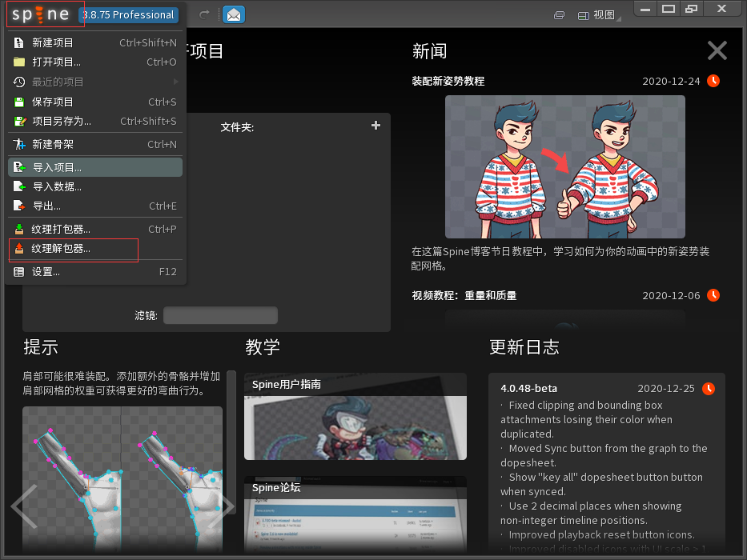
Task: Click the printer-like icon left of 视图
Action: point(560,16)
